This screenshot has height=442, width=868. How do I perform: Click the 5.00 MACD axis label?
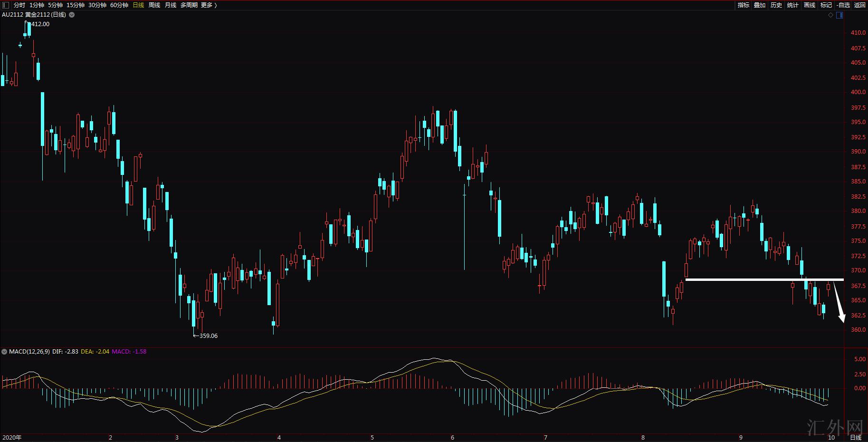(x=860, y=359)
